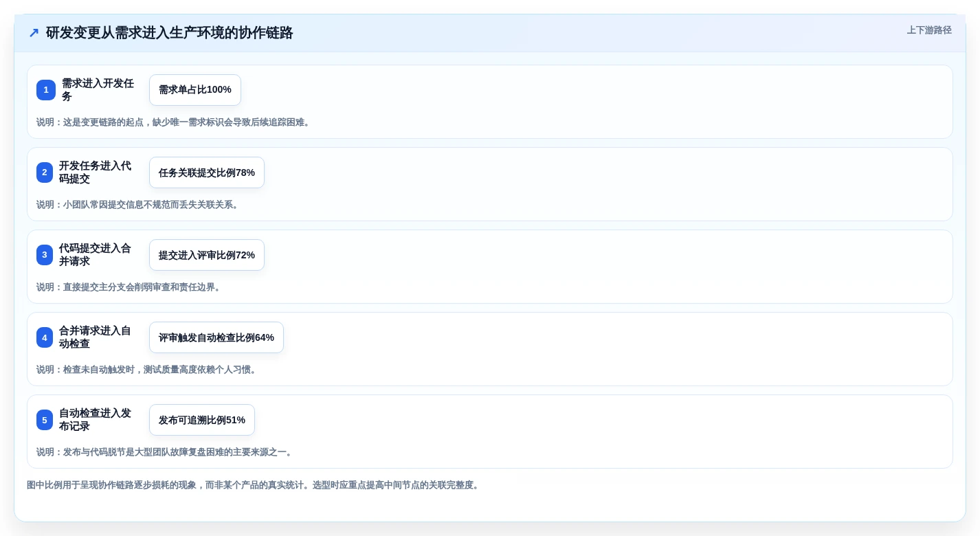
Task: Click the footer text starting 图中比例用于呈现
Action: pos(254,485)
